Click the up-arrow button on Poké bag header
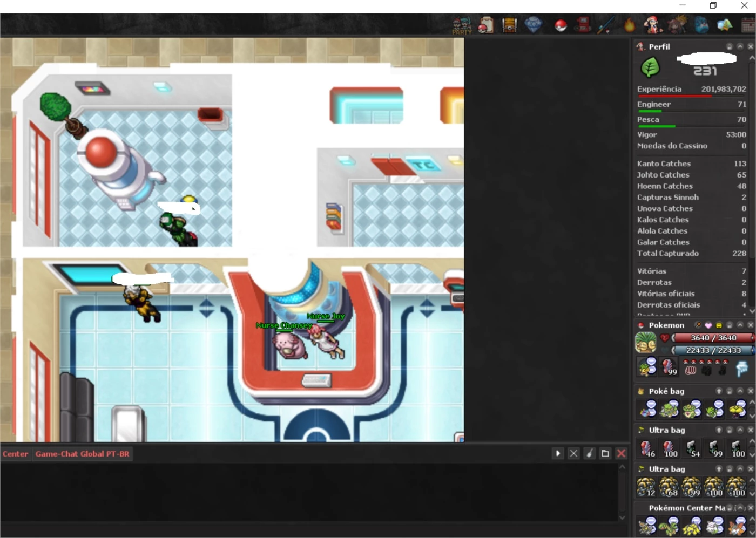The height and width of the screenshot is (538, 756). pyautogui.click(x=719, y=391)
